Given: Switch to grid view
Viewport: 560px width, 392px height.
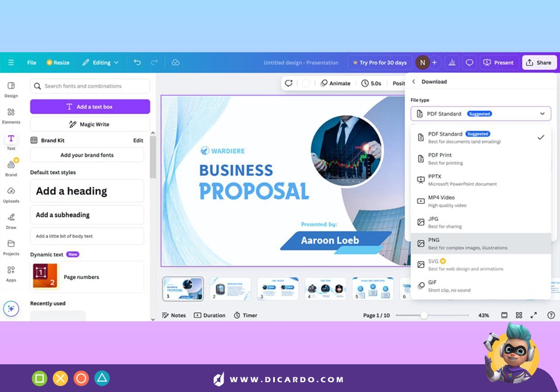Looking at the screenshot, I should (x=519, y=315).
